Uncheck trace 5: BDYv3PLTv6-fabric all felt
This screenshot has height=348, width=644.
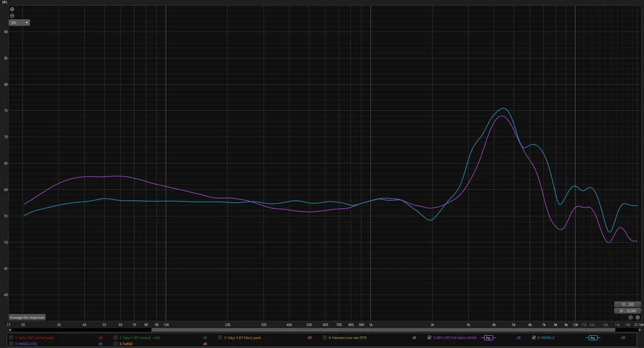point(429,338)
